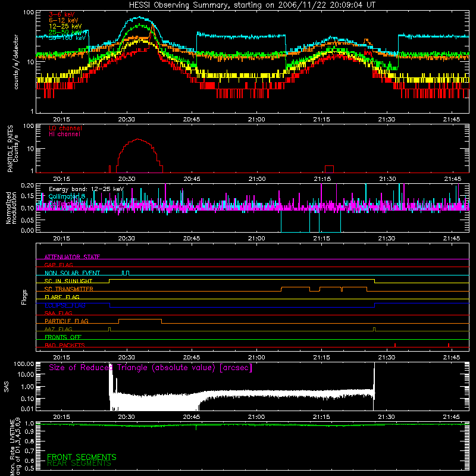The image size is (476, 476).
Task: Click '0.20' on the modulation y-axis
Action: click(x=27, y=185)
